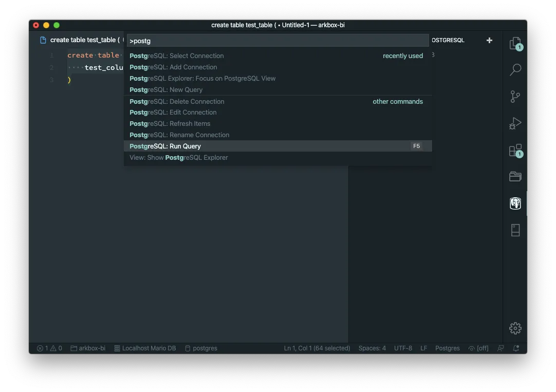The height and width of the screenshot is (392, 556).
Task: Click the 'create table' code on line 1
Action: coord(93,55)
